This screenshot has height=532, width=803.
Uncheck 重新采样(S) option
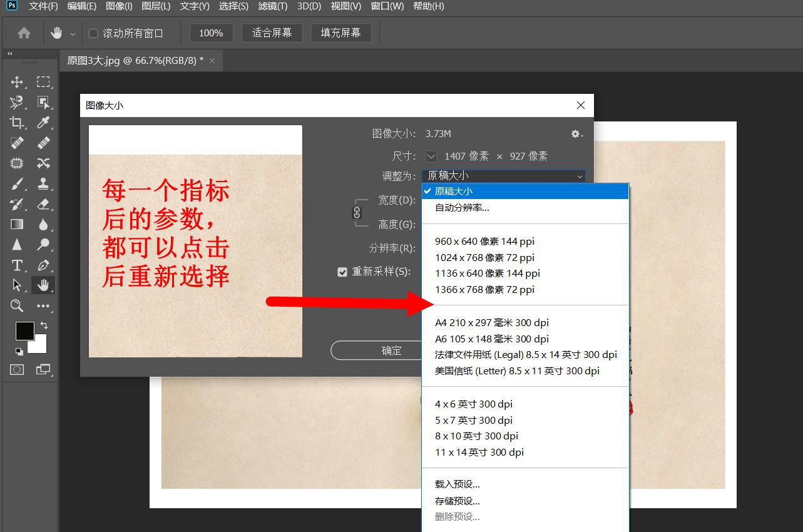pos(342,272)
